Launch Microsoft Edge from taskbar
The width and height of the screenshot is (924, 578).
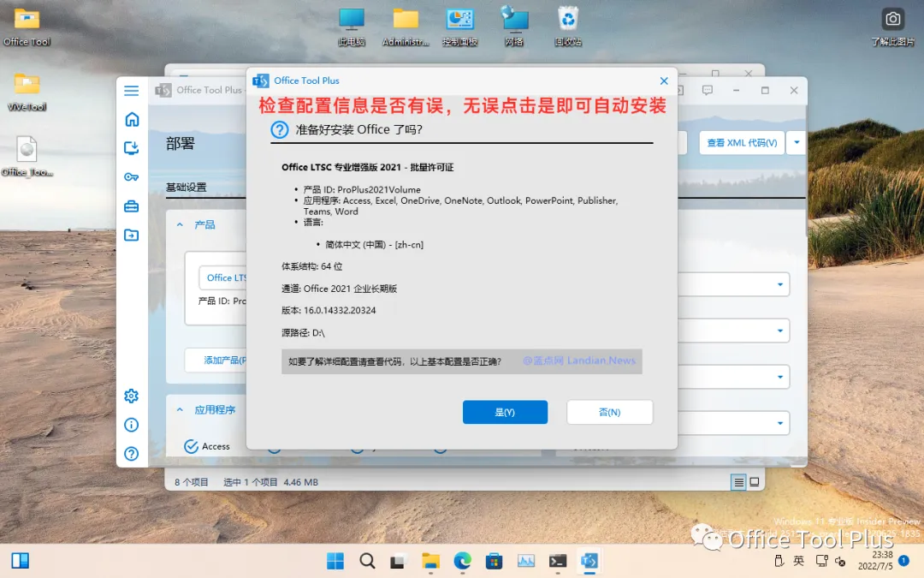point(463,561)
